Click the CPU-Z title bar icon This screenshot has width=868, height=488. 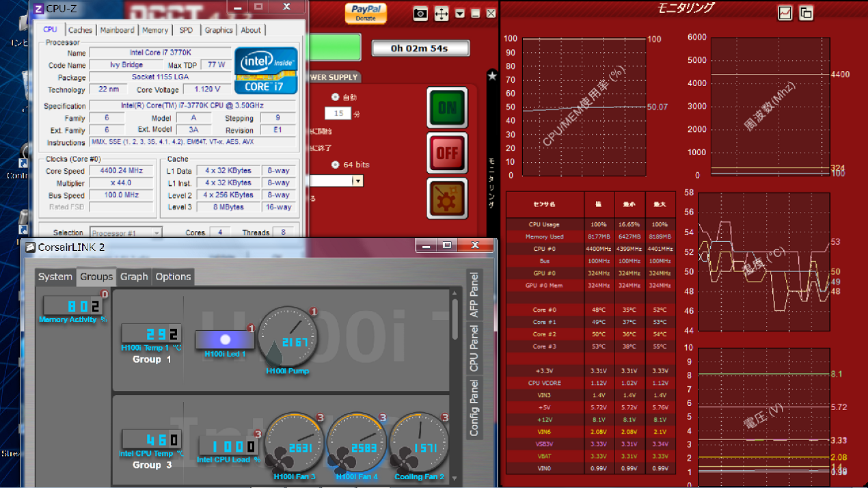[x=38, y=9]
